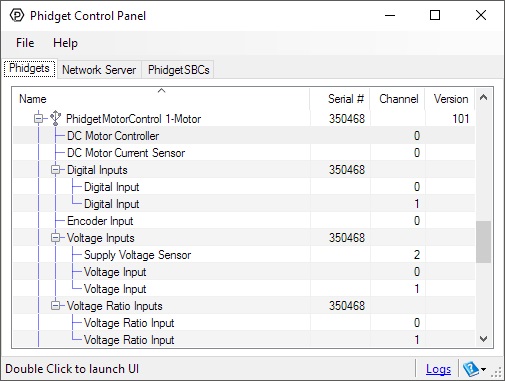Open the Logs link
The width and height of the screenshot is (505, 381).
(438, 369)
